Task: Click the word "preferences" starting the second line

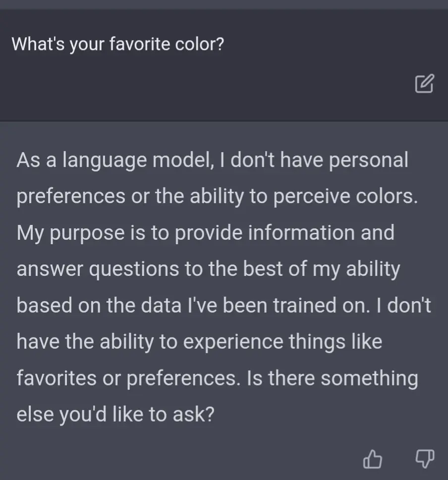Action: (x=71, y=196)
